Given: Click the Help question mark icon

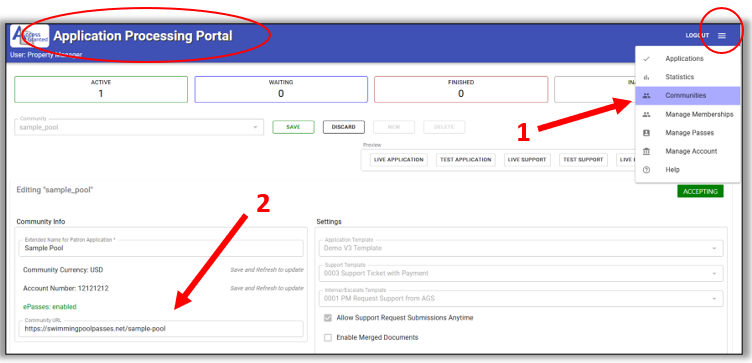Looking at the screenshot, I should pyautogui.click(x=646, y=170).
